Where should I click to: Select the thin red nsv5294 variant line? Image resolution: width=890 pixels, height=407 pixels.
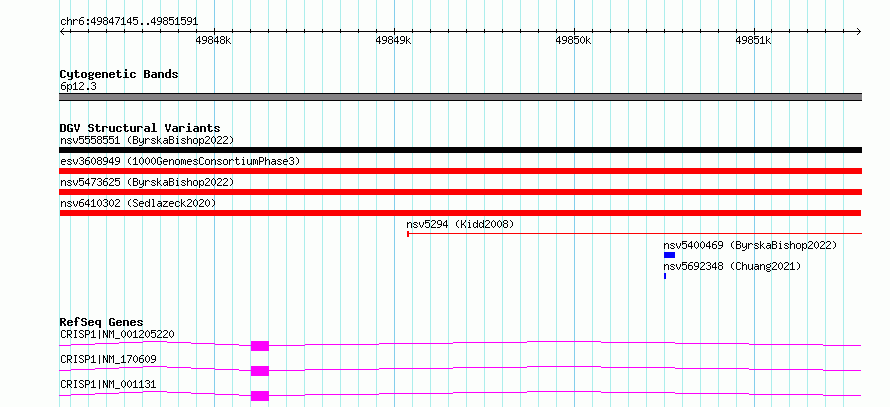coord(635,234)
